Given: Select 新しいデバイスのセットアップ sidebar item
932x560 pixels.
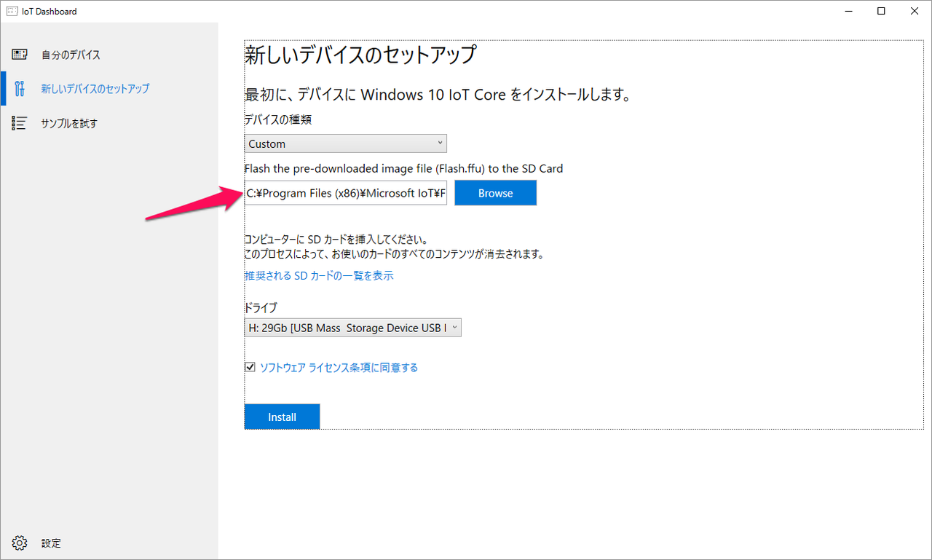Looking at the screenshot, I should [109, 89].
